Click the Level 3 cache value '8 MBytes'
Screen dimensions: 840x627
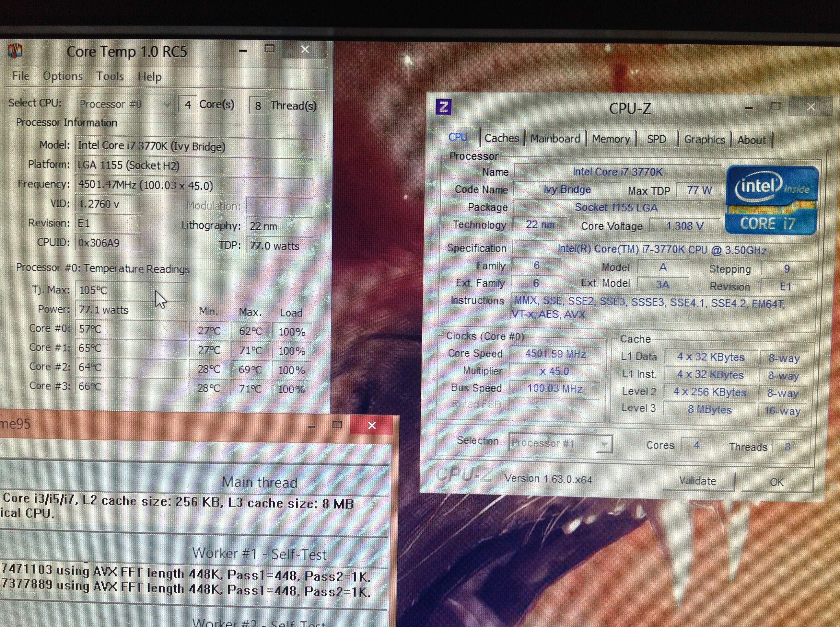coord(709,409)
